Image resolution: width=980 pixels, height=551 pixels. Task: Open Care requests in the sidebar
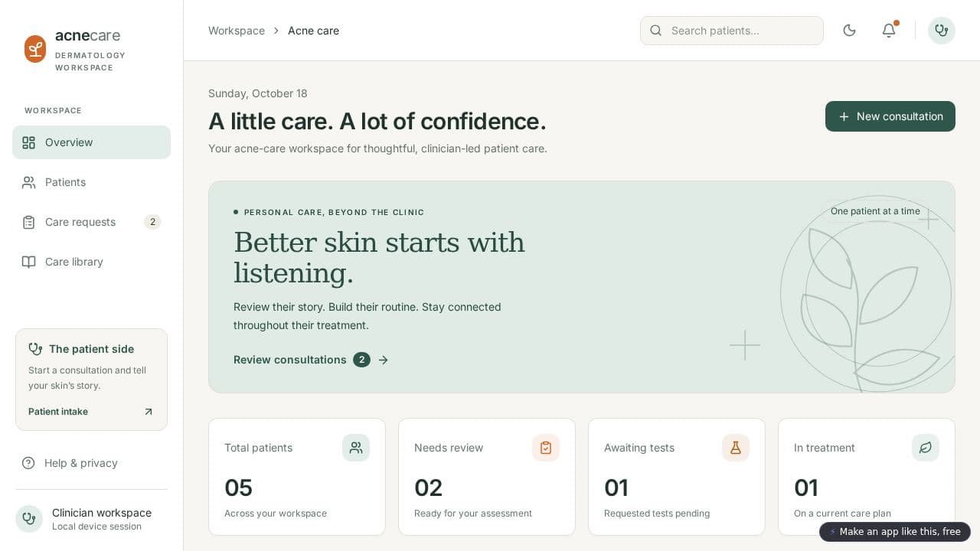[x=91, y=222]
